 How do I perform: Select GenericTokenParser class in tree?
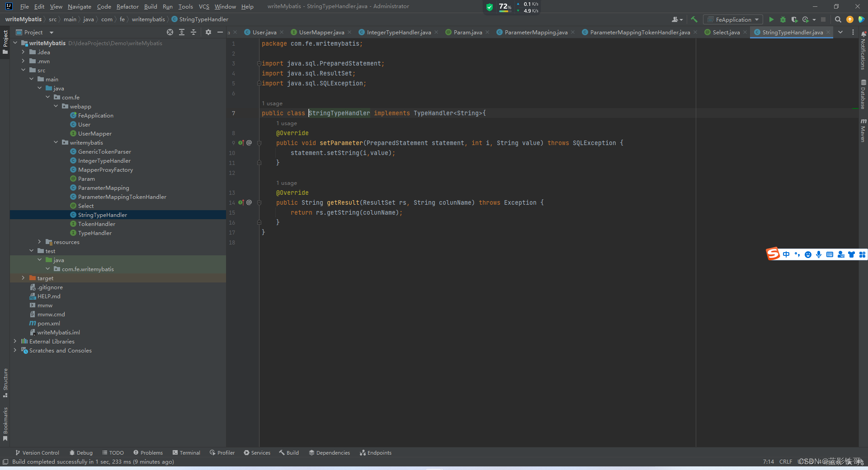click(x=104, y=151)
